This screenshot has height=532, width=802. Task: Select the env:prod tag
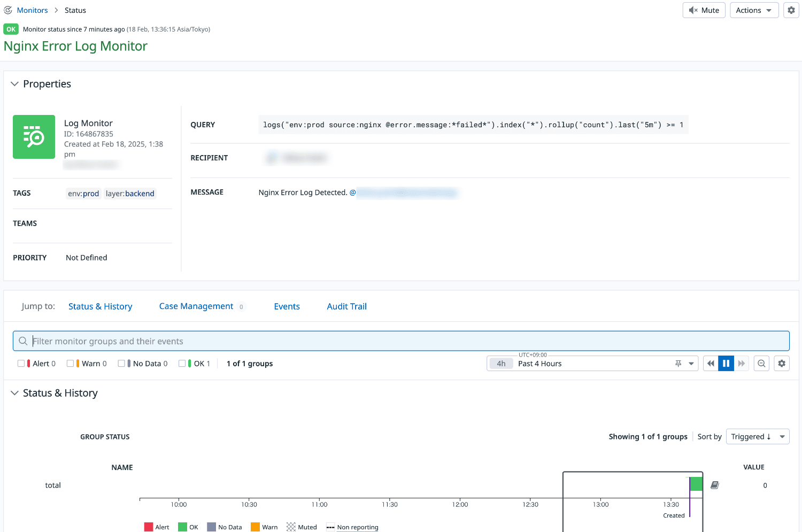tap(83, 194)
